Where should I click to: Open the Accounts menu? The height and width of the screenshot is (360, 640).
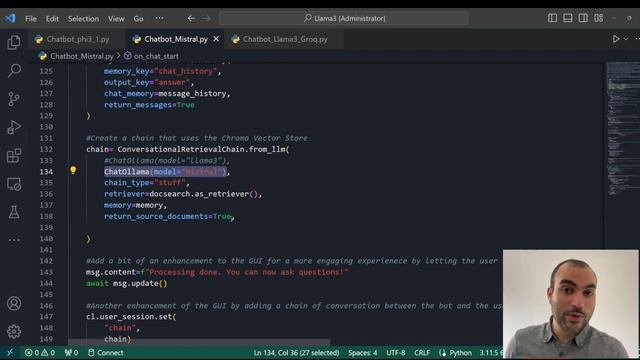click(14, 304)
